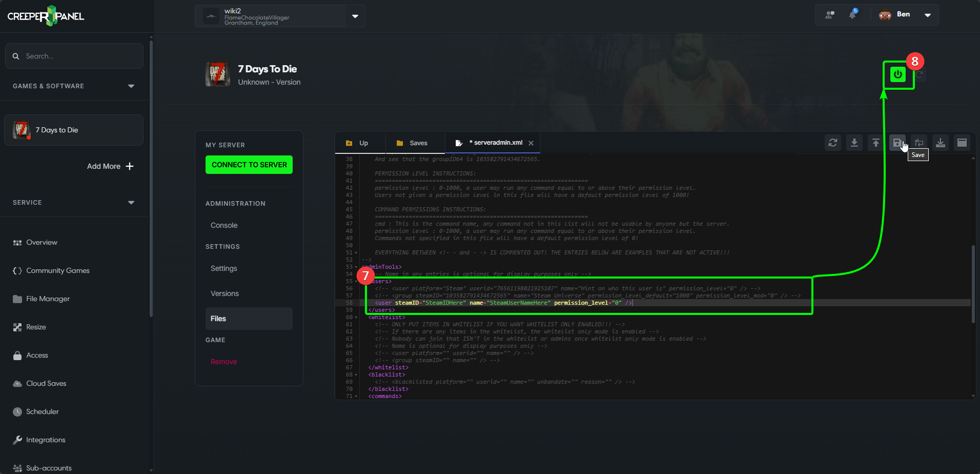This screenshot has height=474, width=980.
Task: Open the Saves folder tab
Action: pyautogui.click(x=412, y=143)
